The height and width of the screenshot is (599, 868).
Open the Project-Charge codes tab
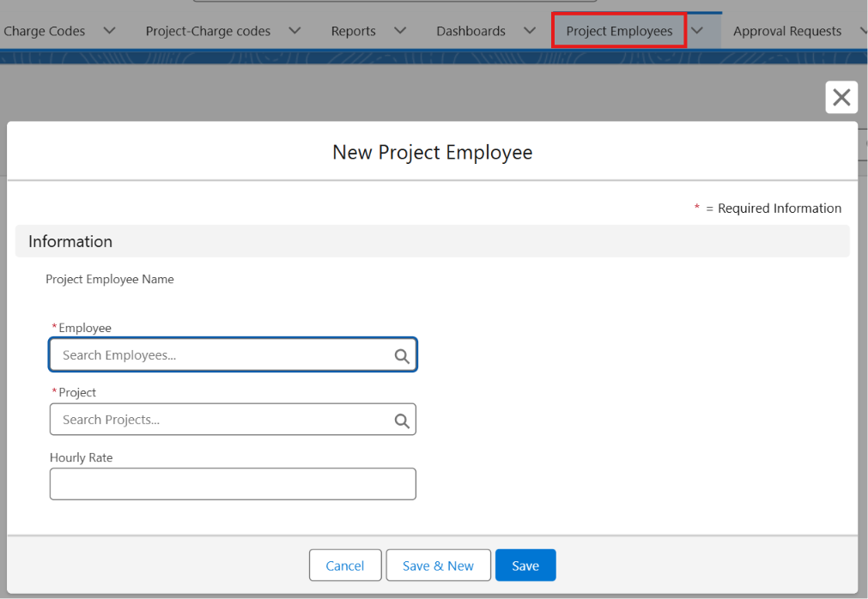click(208, 31)
